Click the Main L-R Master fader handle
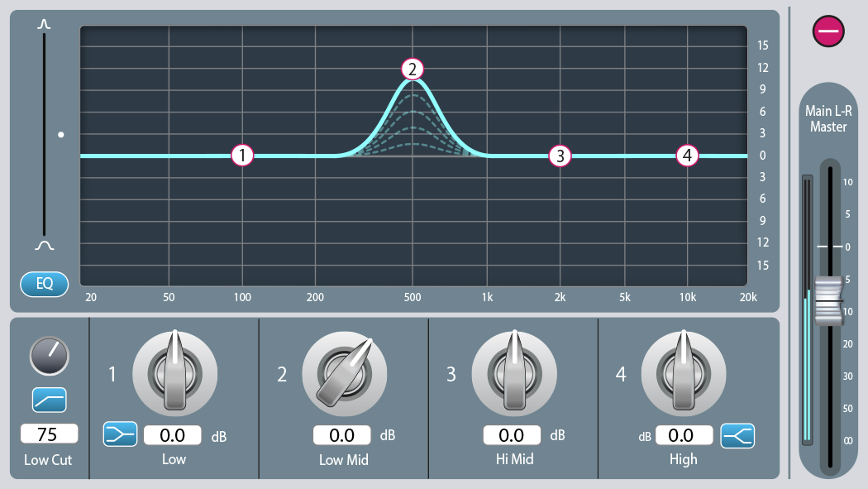 click(x=828, y=300)
